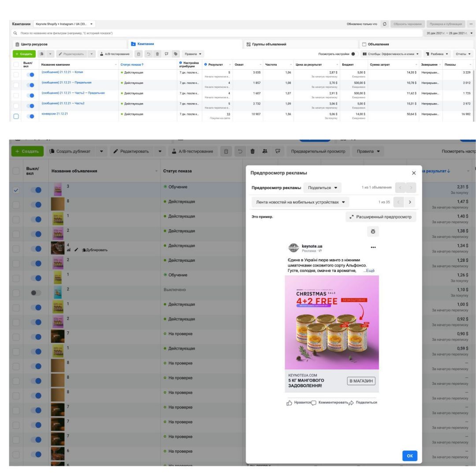Close the Предпросмотр рекламы dialog
This screenshot has height=476, width=476.
[413, 173]
